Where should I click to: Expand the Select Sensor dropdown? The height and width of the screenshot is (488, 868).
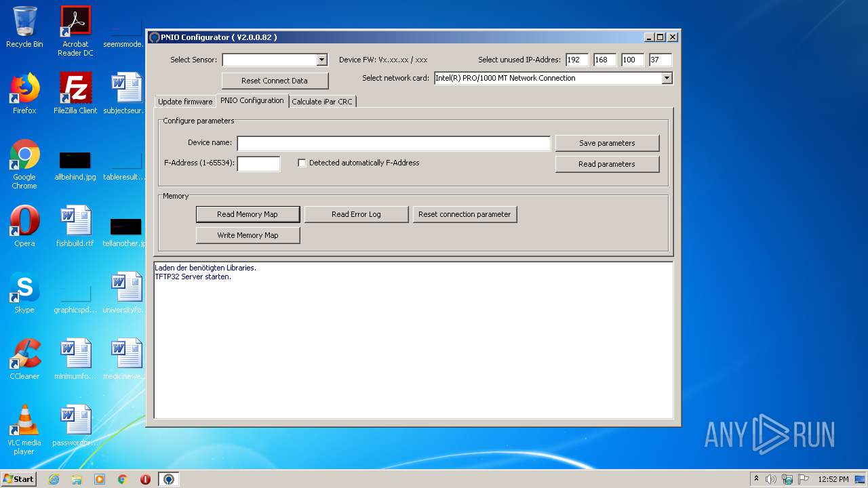tap(322, 60)
